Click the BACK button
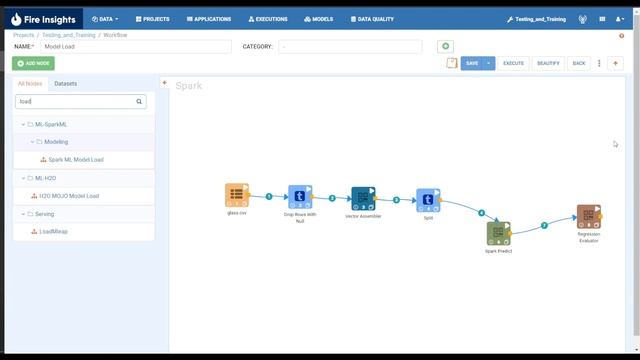The height and width of the screenshot is (360, 640). (579, 63)
